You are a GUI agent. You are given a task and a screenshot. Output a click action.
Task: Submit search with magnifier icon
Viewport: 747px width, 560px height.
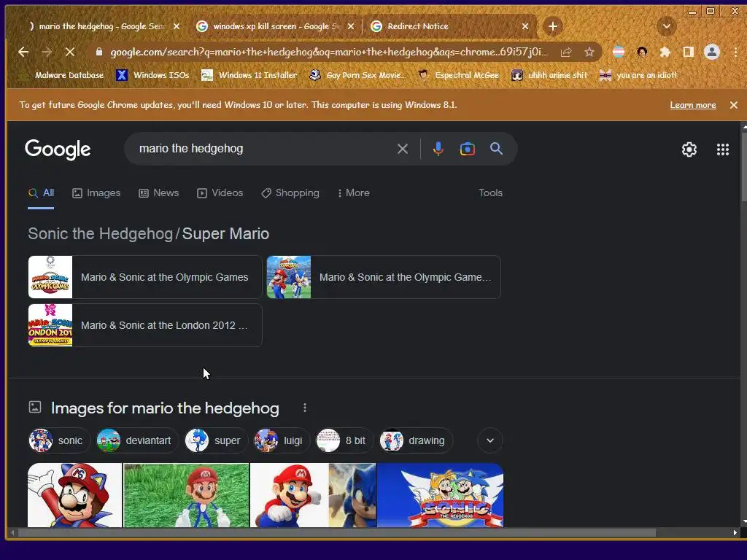496,149
